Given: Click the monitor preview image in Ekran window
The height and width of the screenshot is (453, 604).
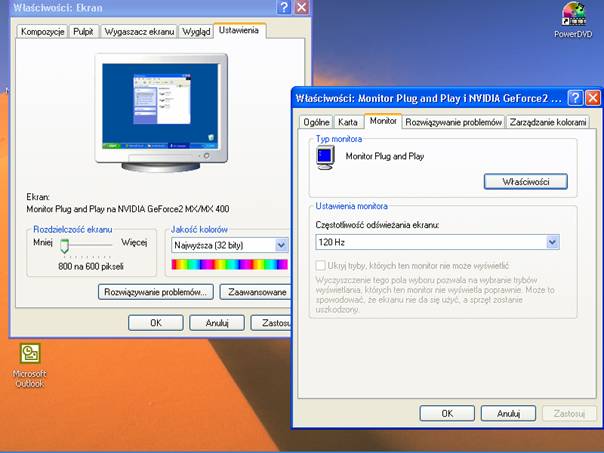Looking at the screenshot, I should pyautogui.click(x=161, y=112).
